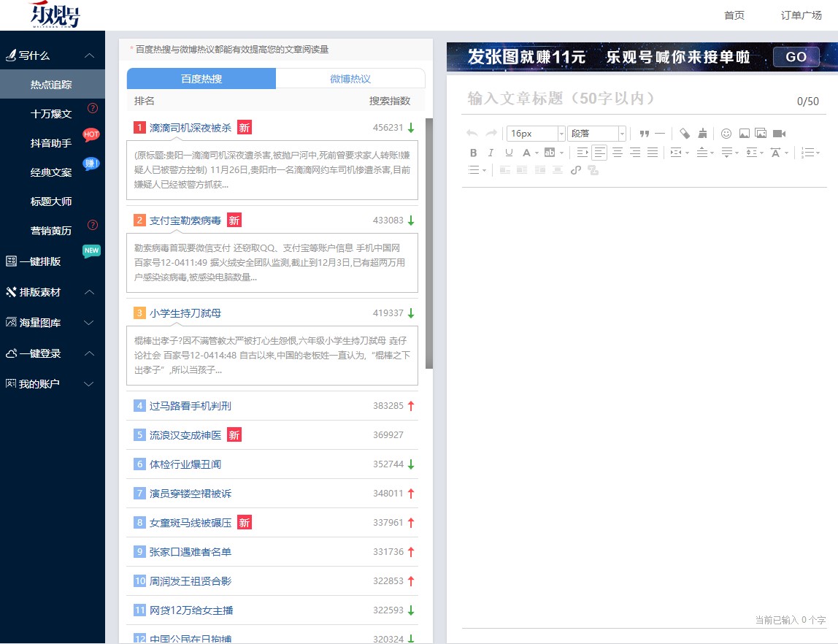
Task: Open the font color picker
Action: coord(527,152)
